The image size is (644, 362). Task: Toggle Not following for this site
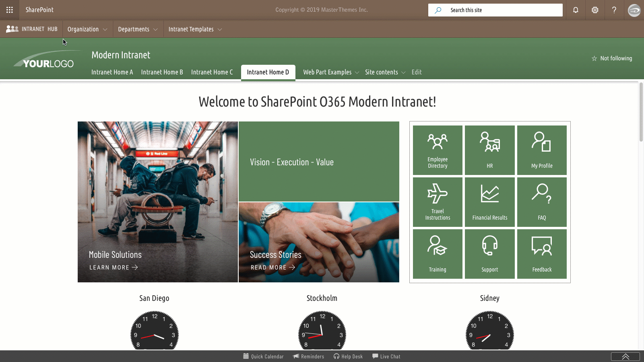pos(612,58)
